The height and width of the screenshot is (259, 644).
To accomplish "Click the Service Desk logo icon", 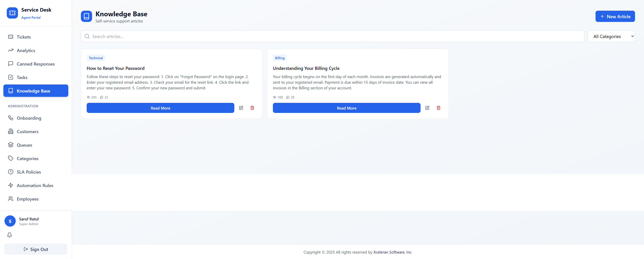I will pos(12,13).
